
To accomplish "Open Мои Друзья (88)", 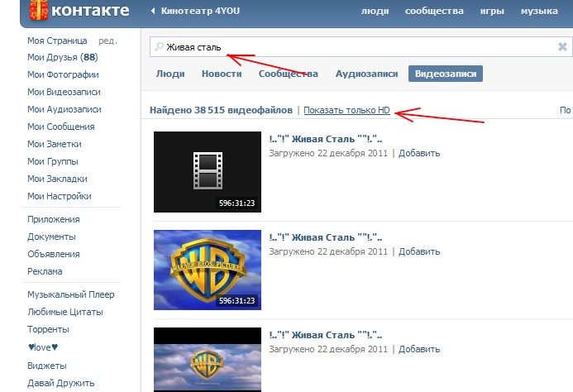I will tap(63, 57).
